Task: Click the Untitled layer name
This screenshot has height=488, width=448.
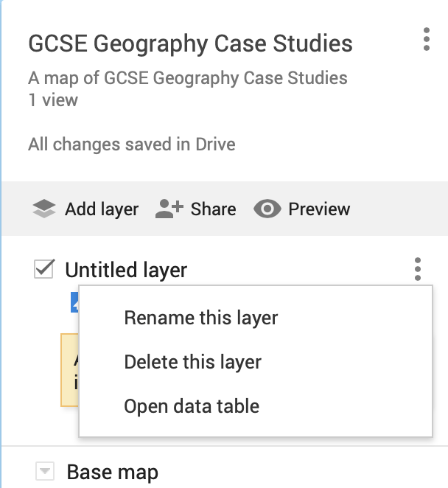Action: tap(126, 271)
